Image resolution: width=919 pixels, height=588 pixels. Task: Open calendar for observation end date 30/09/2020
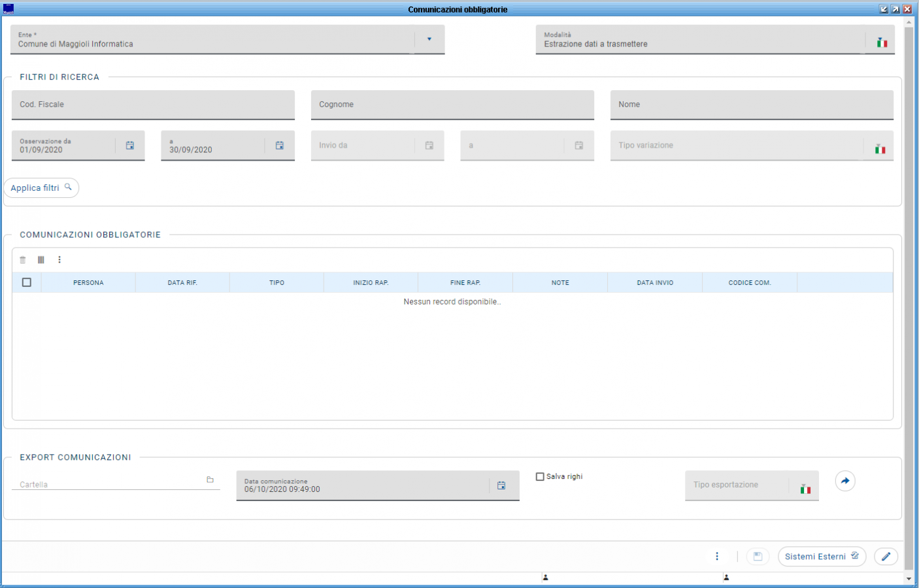[x=279, y=146]
